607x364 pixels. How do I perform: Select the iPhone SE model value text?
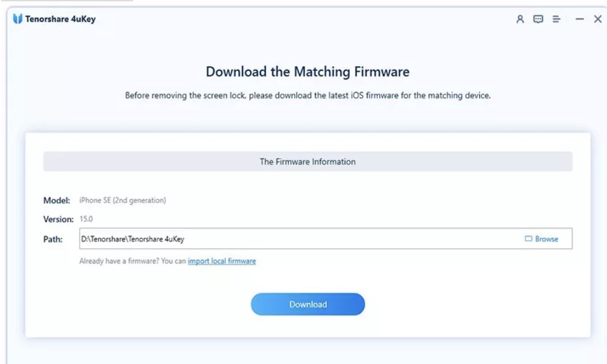coord(122,200)
